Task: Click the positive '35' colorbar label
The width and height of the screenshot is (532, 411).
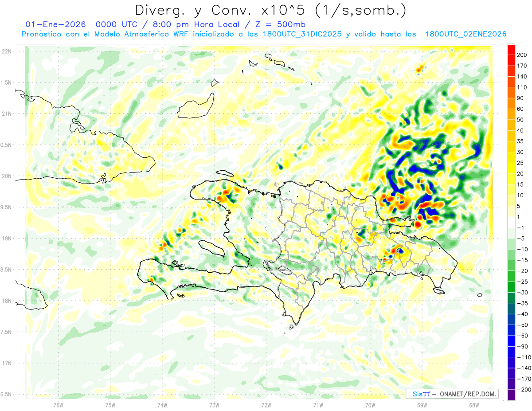Action: (x=520, y=141)
